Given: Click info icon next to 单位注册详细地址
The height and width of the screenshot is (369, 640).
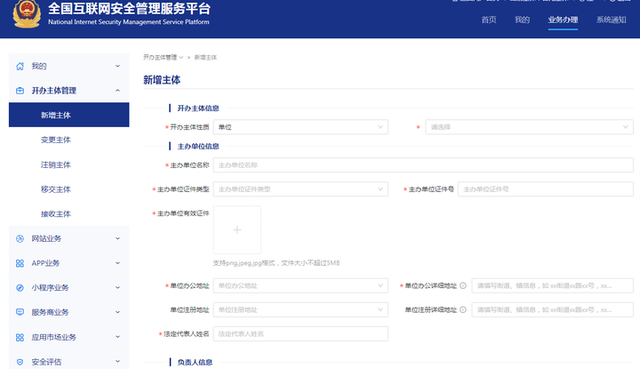Looking at the screenshot, I should (x=463, y=310).
